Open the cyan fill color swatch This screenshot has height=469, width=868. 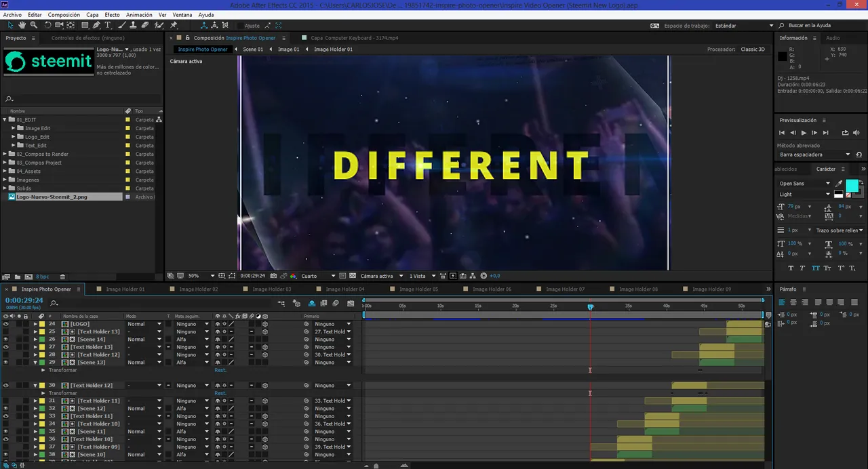point(852,186)
